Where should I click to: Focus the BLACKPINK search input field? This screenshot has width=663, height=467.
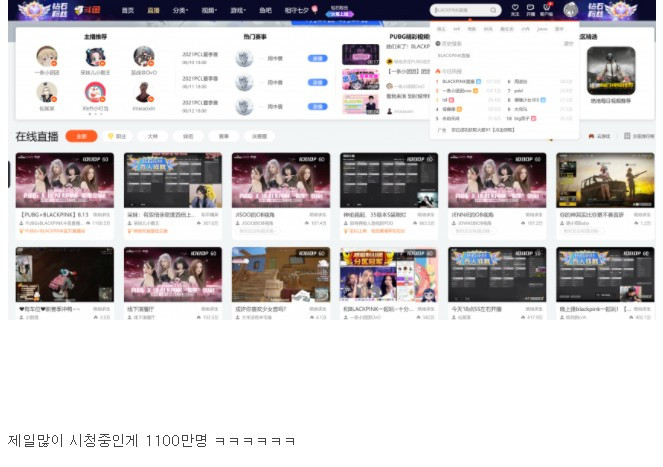coord(460,10)
